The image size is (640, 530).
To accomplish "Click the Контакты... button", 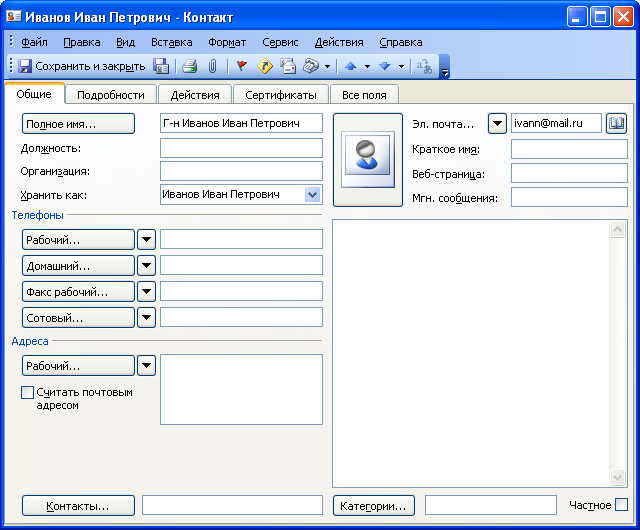I will 78,506.
